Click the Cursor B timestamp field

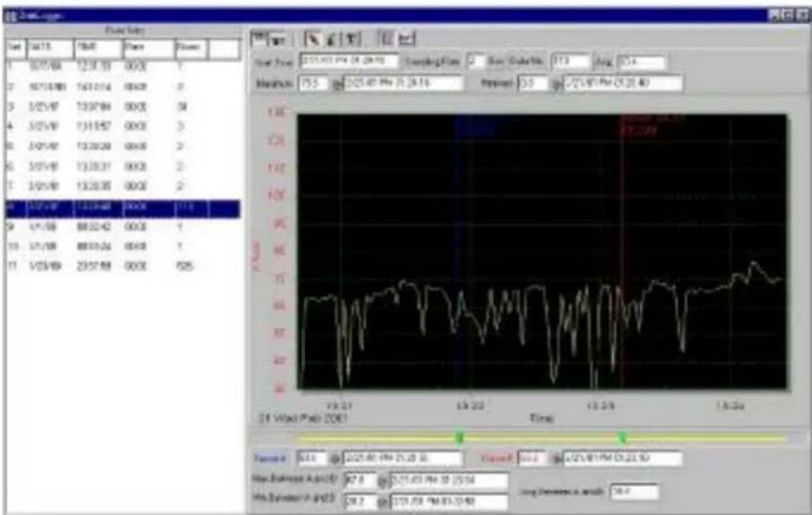pos(623,458)
